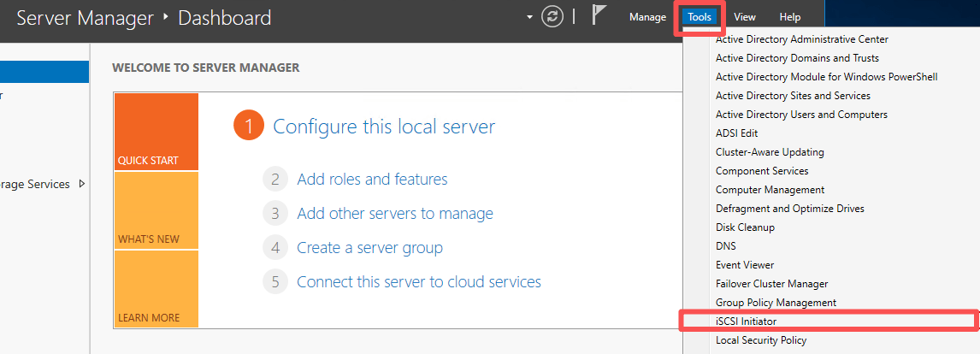Select iSCSI Initiator
Image resolution: width=980 pixels, height=354 pixels.
746,321
